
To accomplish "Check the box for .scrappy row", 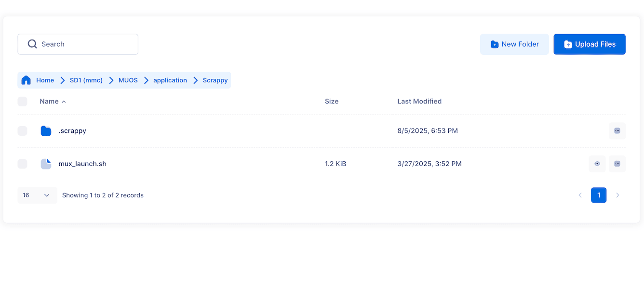I will 22,131.
